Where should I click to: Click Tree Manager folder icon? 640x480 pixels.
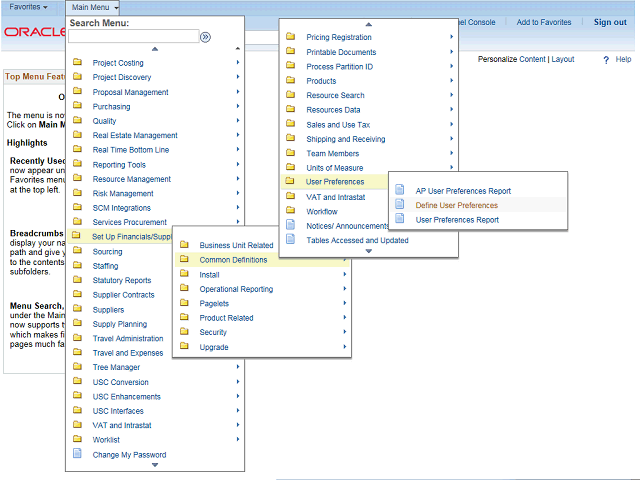tap(77, 366)
